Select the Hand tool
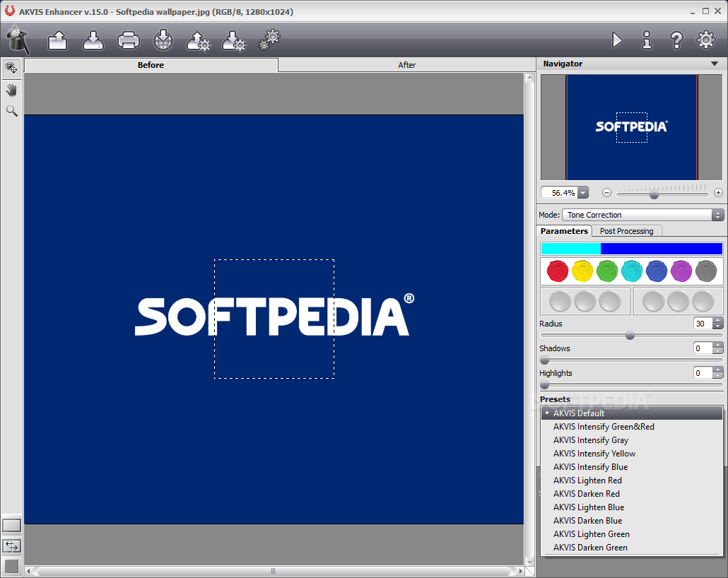The height and width of the screenshot is (578, 728). (11, 90)
